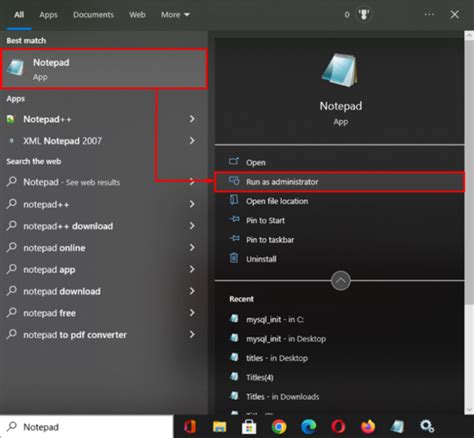Image resolution: width=474 pixels, height=438 pixels.
Task: Open the Notepad best match result
Action: [104, 69]
